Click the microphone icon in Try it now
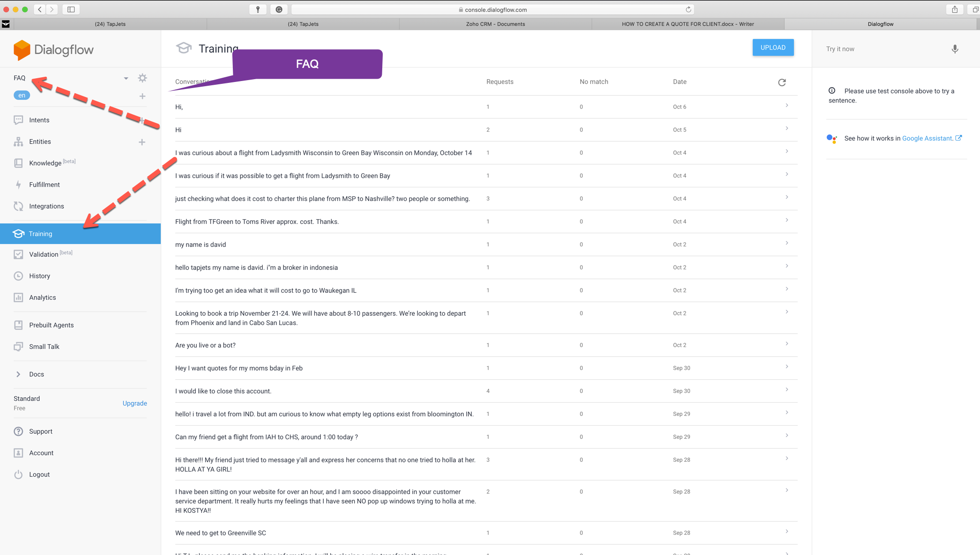The image size is (980, 555). [955, 49]
